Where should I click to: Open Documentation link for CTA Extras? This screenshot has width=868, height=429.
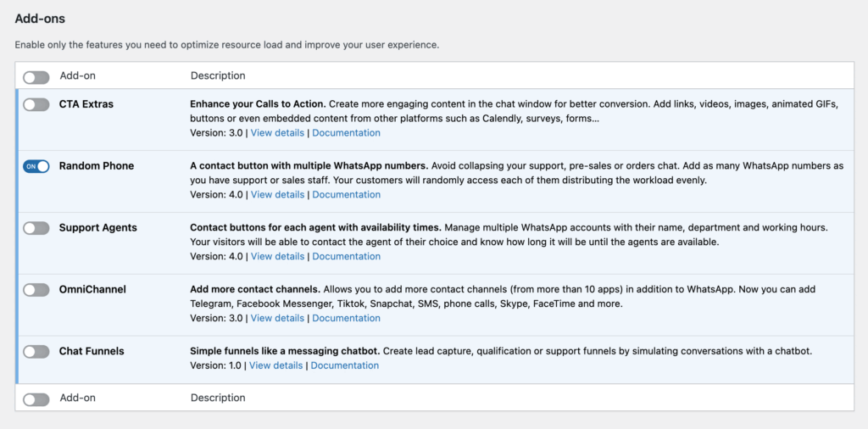coord(346,133)
